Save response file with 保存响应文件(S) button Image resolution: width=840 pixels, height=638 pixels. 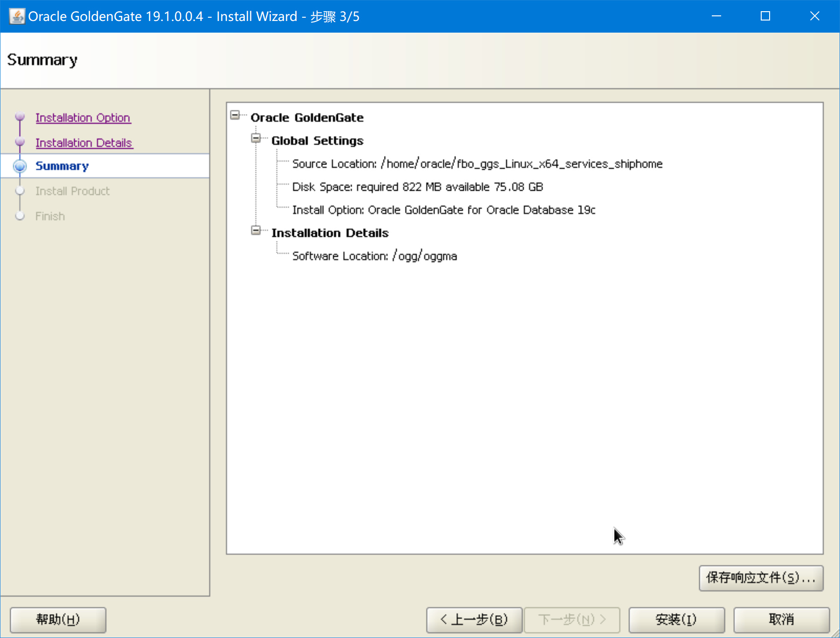pyautogui.click(x=761, y=578)
